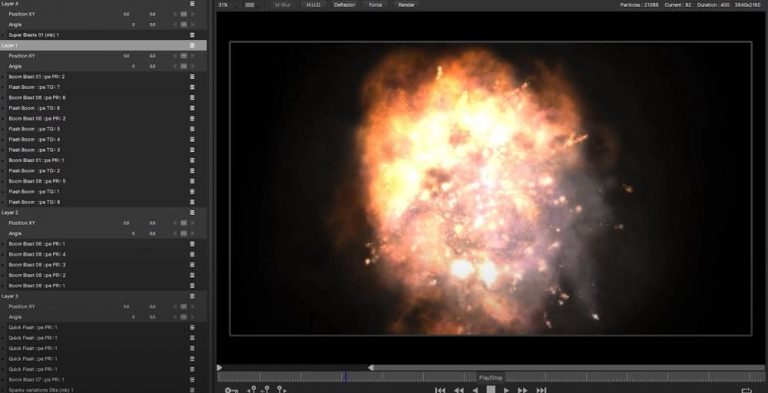Screen dimensions: 768x393
Task: Jump to the first frame
Action: 440,390
